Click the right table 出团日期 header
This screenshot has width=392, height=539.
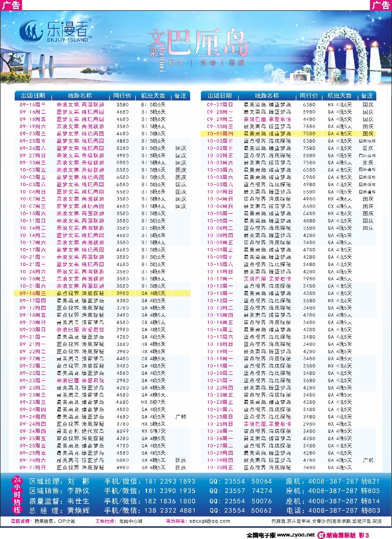point(220,96)
